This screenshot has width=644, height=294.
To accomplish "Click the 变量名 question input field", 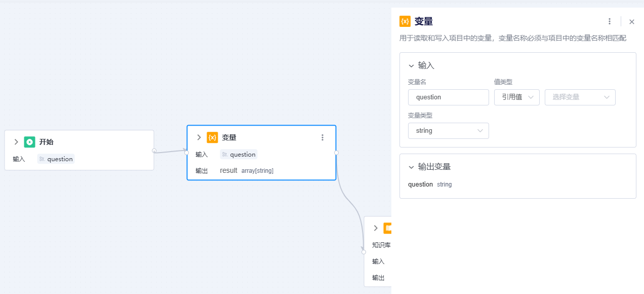I will [x=449, y=97].
